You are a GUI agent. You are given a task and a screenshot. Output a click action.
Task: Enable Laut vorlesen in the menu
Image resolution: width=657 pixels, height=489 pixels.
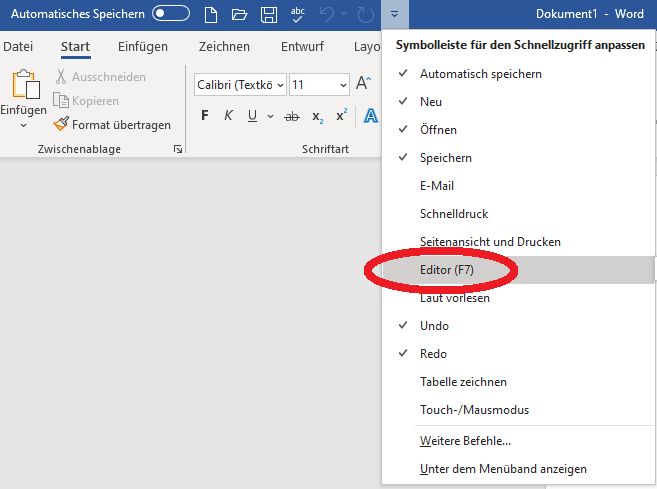[518, 298]
